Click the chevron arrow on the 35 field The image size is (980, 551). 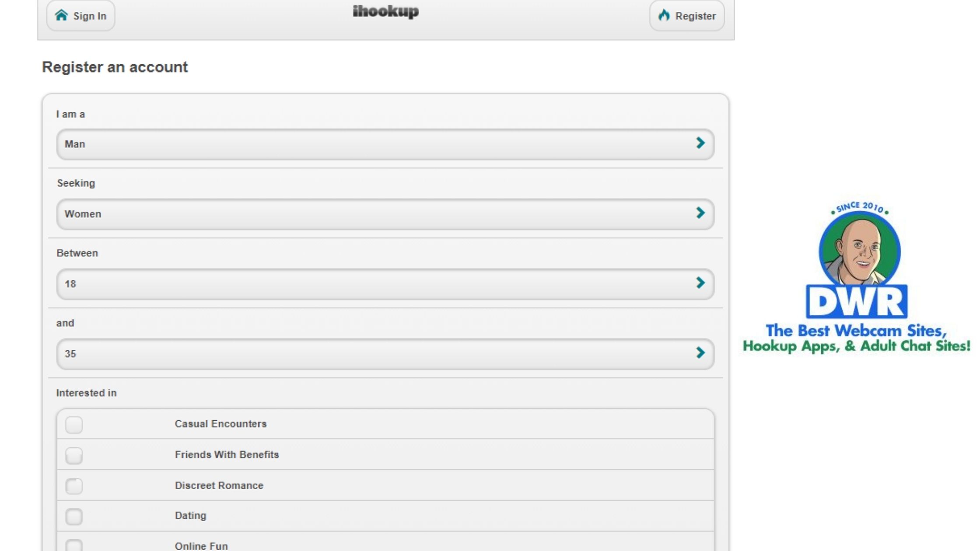700,353
